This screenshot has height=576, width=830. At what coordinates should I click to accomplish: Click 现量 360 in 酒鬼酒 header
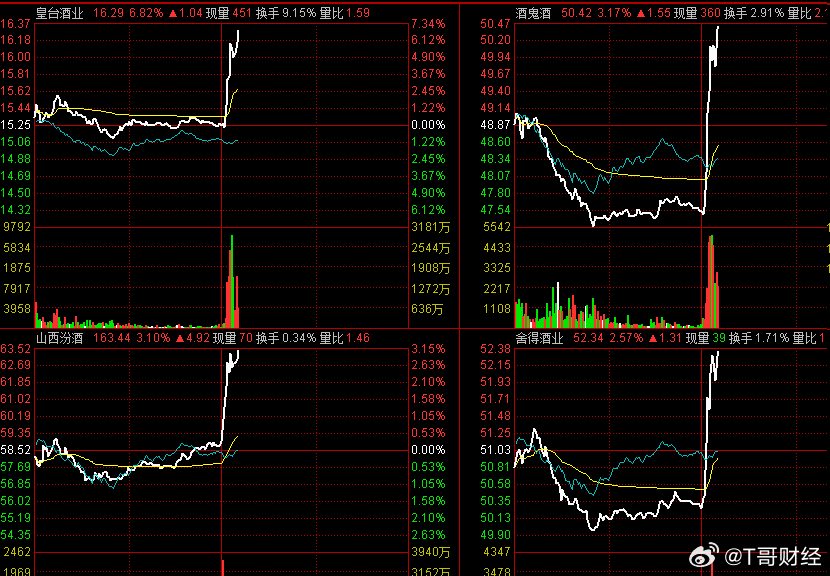(697, 13)
